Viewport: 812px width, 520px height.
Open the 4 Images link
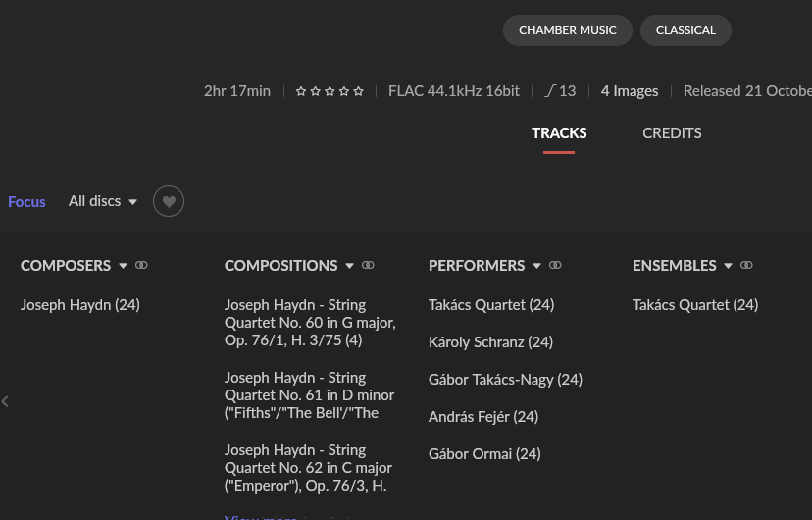(630, 91)
